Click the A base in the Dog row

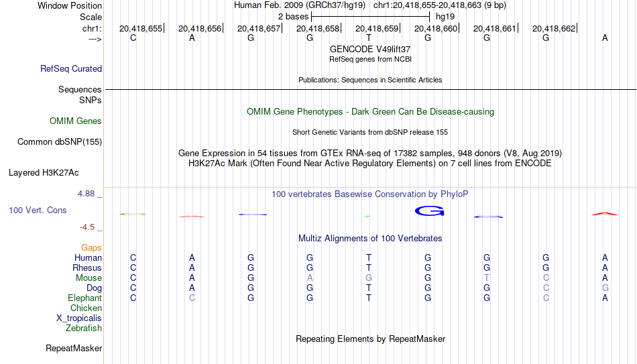tap(192, 288)
